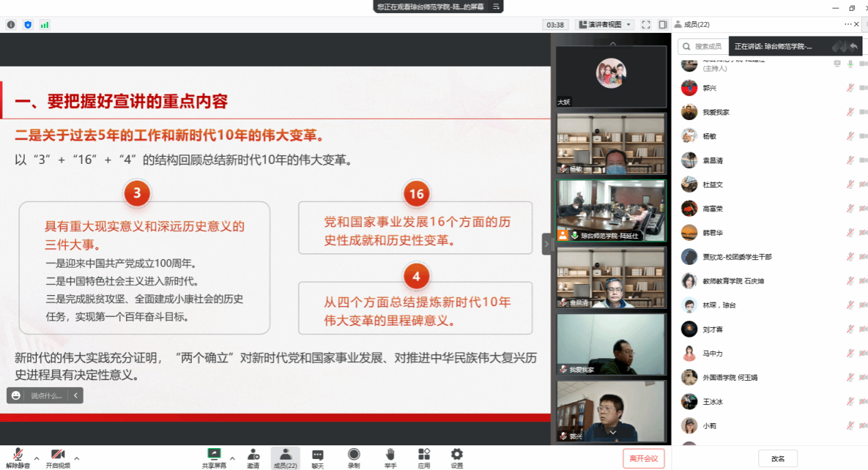This screenshot has width=868, height=470.
Task: Expand video options arrow beside 开启视频
Action: [76, 458]
